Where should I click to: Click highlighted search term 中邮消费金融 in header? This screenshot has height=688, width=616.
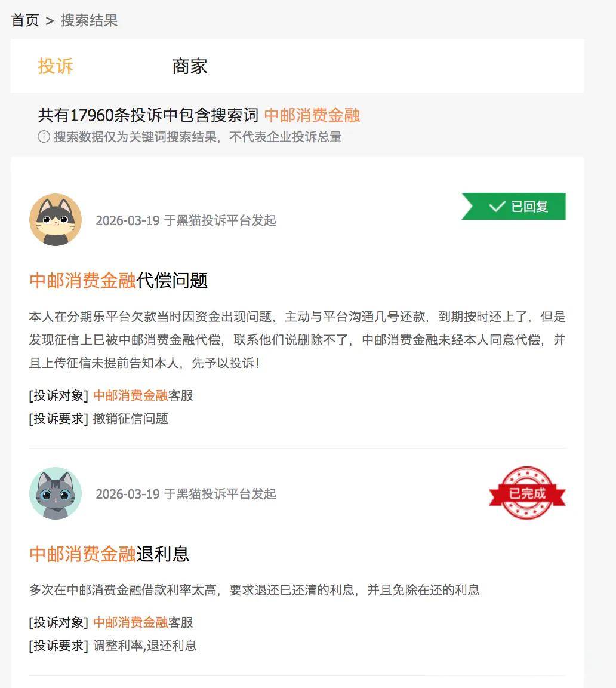click(x=312, y=115)
